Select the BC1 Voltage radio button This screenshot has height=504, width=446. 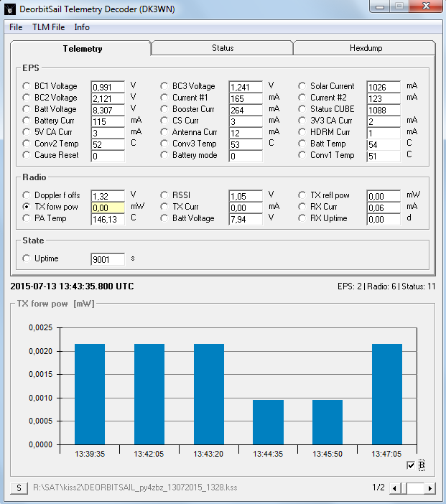(27, 86)
